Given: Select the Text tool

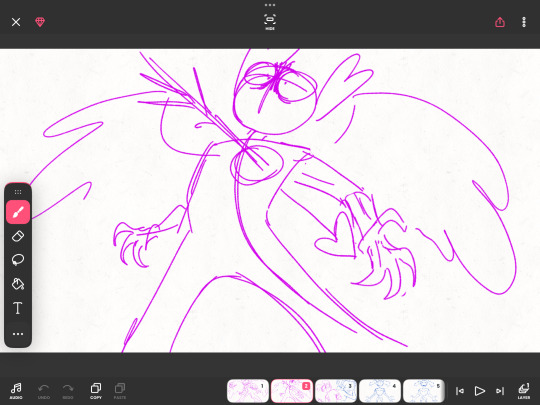Looking at the screenshot, I should (x=18, y=308).
